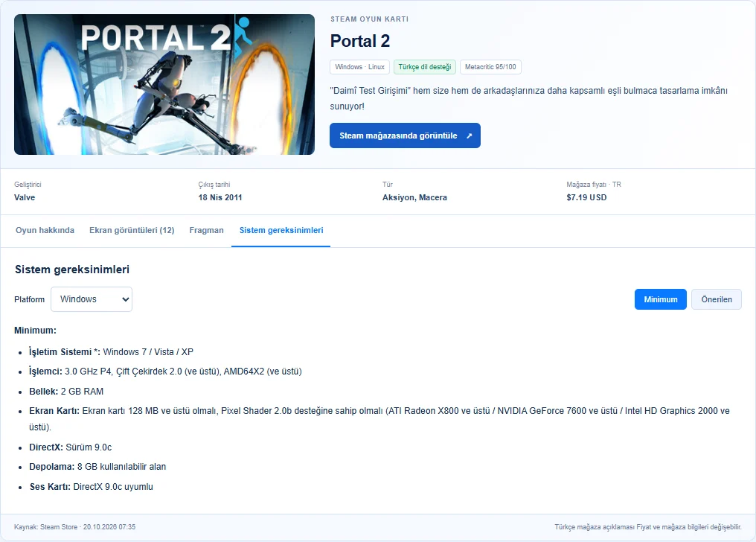Click the Windows · Linux platform badge

pyautogui.click(x=359, y=67)
